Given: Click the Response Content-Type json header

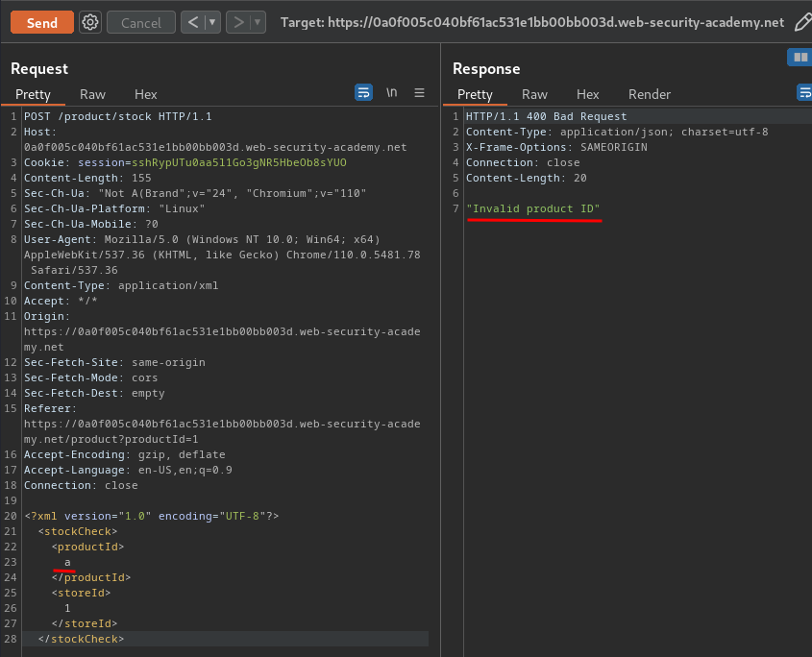Looking at the screenshot, I should (x=617, y=132).
